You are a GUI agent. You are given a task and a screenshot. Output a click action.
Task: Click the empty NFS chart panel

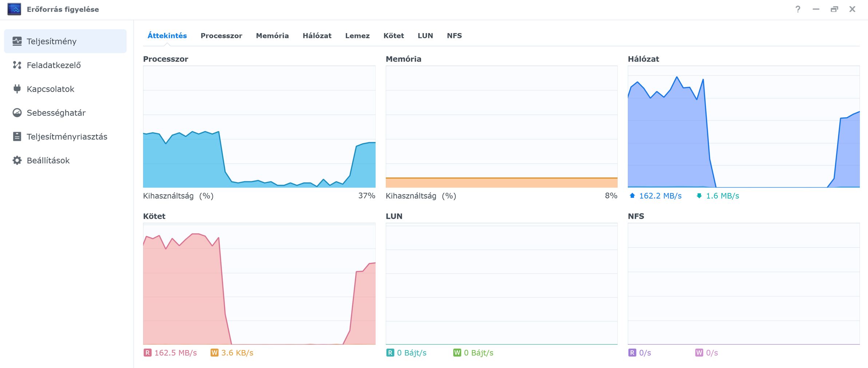click(x=744, y=284)
